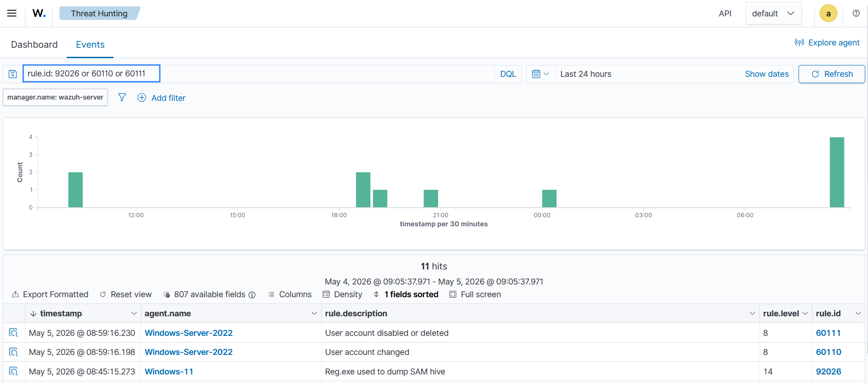The width and height of the screenshot is (868, 384).
Task: Click the Wazuh logo icon
Action: (x=39, y=13)
